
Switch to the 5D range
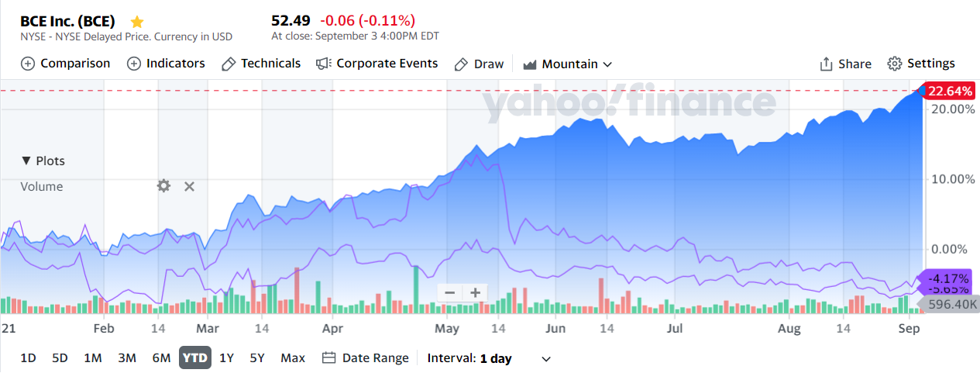click(60, 358)
